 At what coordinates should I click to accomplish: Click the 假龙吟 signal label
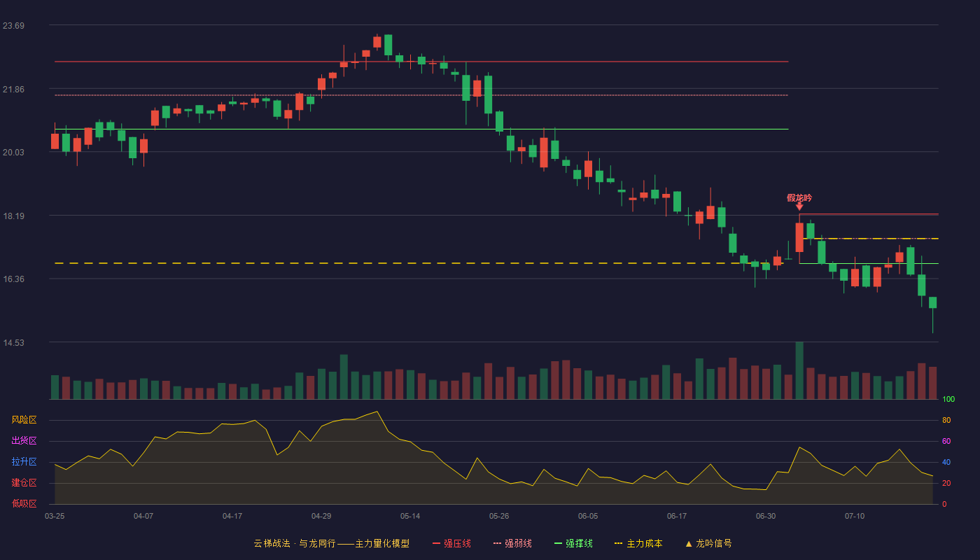pos(799,198)
